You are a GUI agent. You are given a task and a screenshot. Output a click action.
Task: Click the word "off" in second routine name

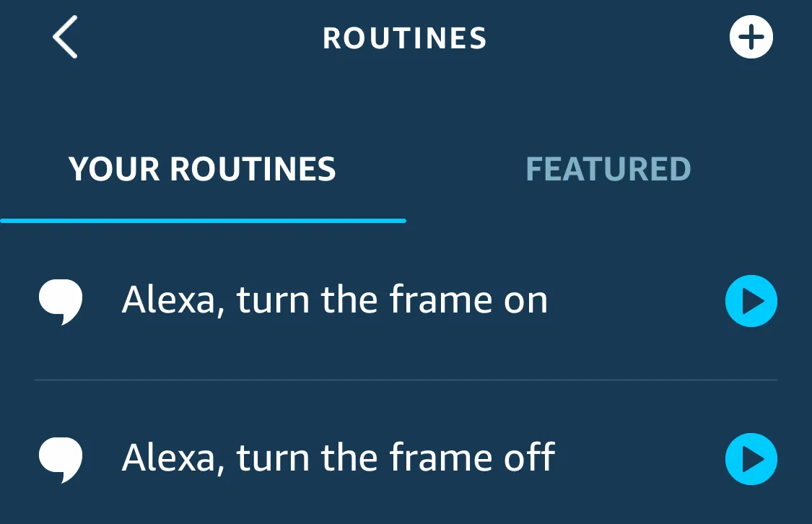click(x=529, y=457)
